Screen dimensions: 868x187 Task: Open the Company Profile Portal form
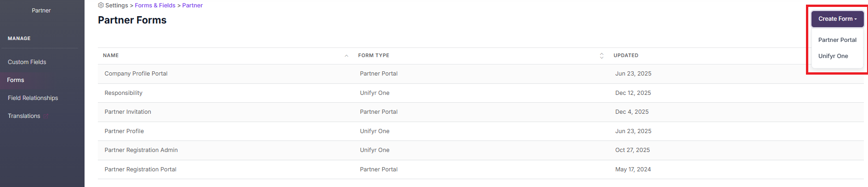click(x=136, y=74)
